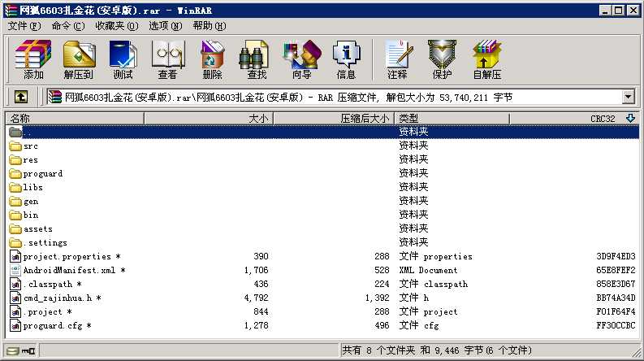Sort by 大小 column header
644x361 pixels.
pos(209,119)
